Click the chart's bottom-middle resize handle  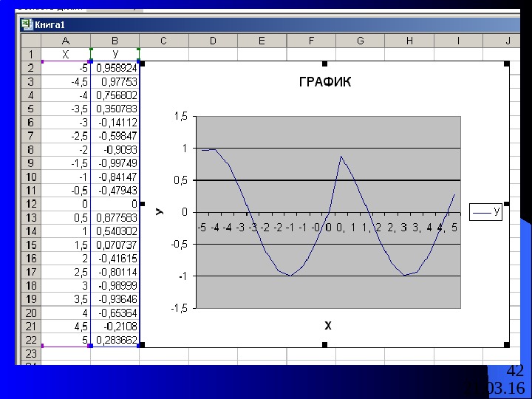[324, 345]
